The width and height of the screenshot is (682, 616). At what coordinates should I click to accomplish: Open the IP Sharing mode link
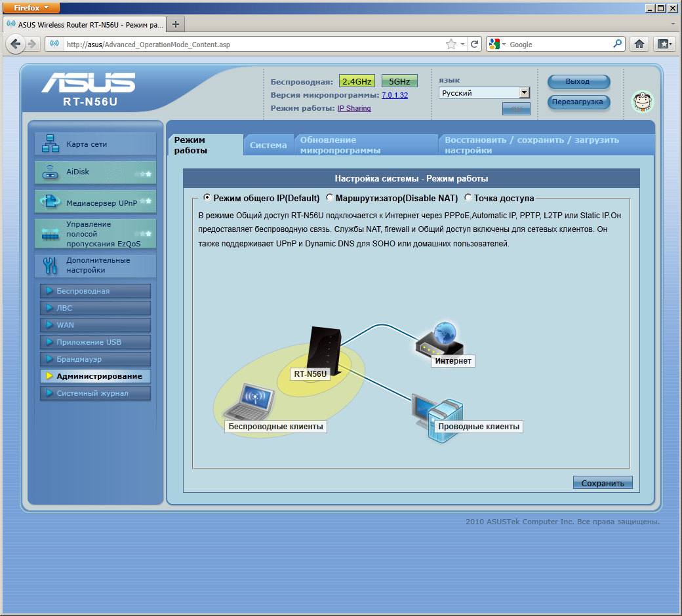(354, 108)
